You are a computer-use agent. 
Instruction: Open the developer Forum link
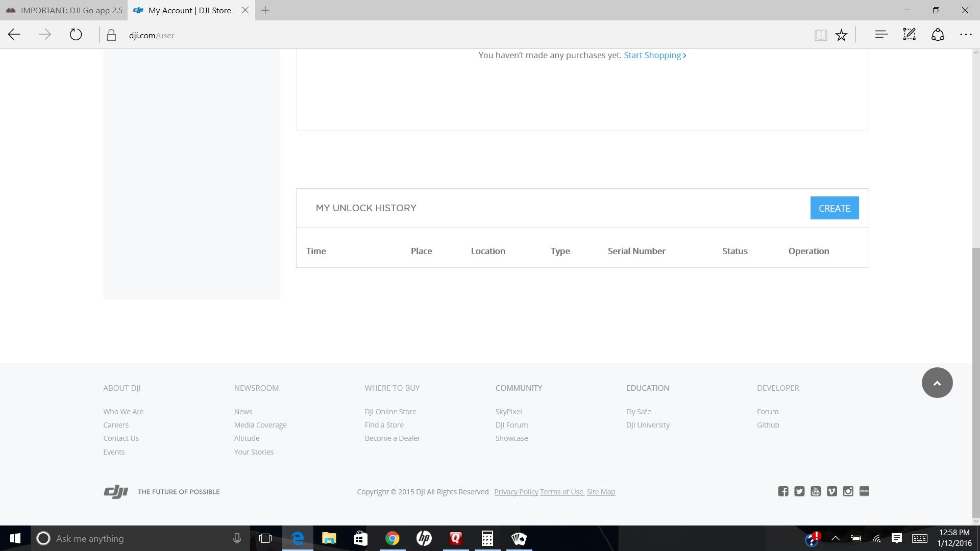click(x=768, y=412)
